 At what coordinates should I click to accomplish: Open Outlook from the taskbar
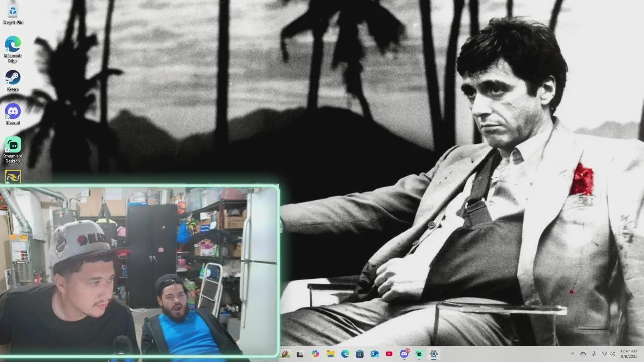point(374,354)
